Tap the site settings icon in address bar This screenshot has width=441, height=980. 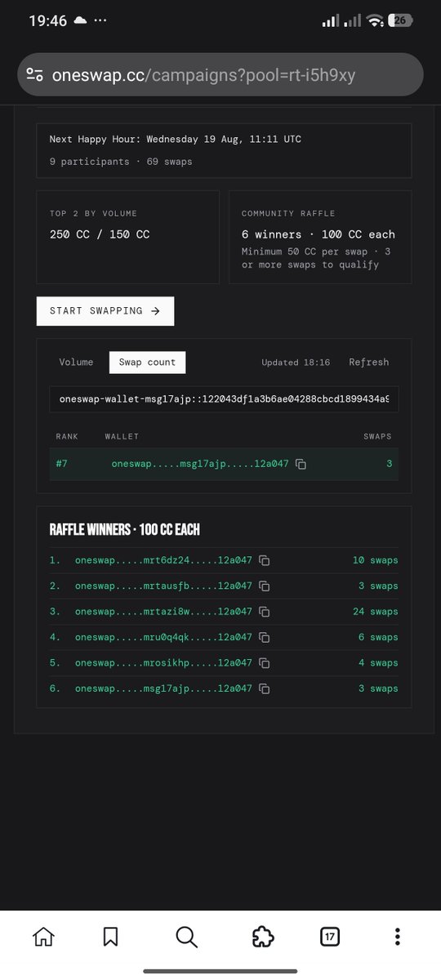pos(34,75)
